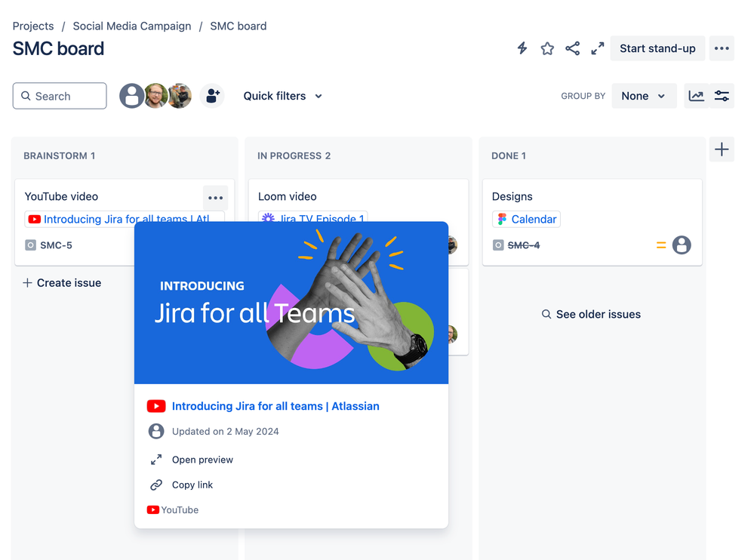The width and height of the screenshot is (754, 560).
Task: Click Create issue in Brainstorm column
Action: click(x=62, y=283)
